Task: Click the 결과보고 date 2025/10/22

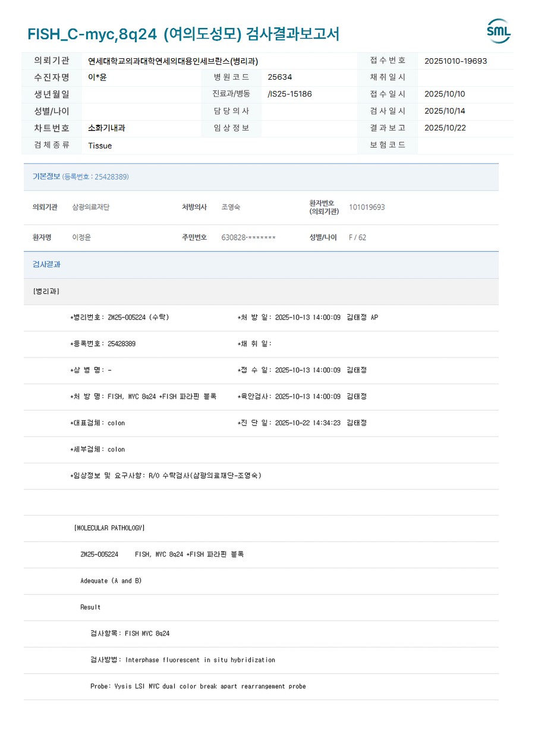Action: [x=445, y=128]
